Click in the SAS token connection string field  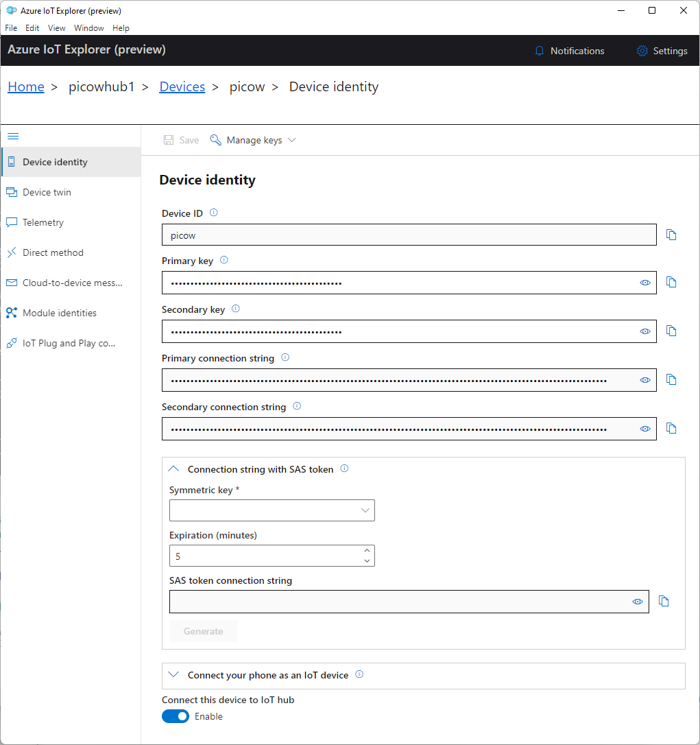pyautogui.click(x=409, y=602)
